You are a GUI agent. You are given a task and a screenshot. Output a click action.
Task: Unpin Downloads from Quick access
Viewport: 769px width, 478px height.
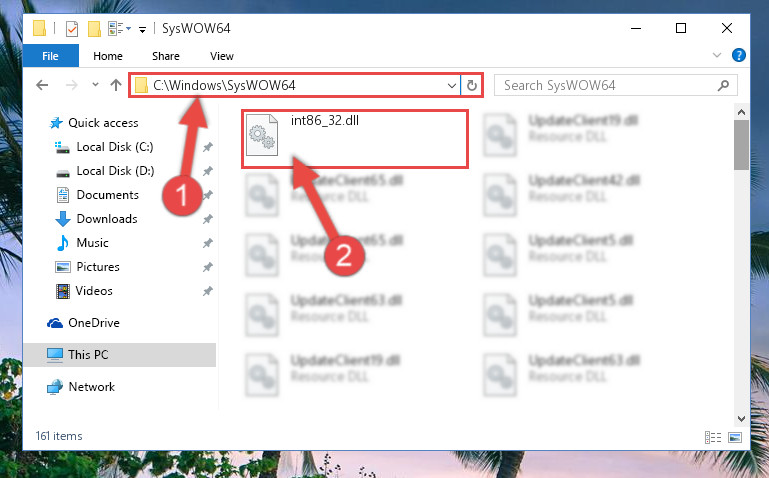point(208,219)
